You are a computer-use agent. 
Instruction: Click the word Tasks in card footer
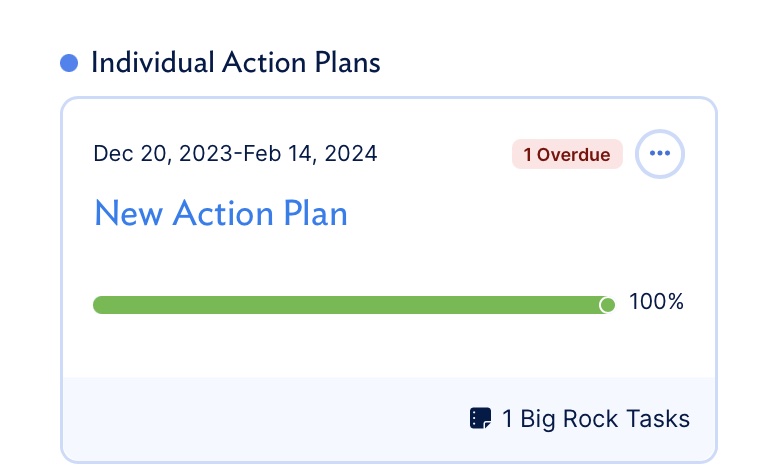[x=659, y=418]
